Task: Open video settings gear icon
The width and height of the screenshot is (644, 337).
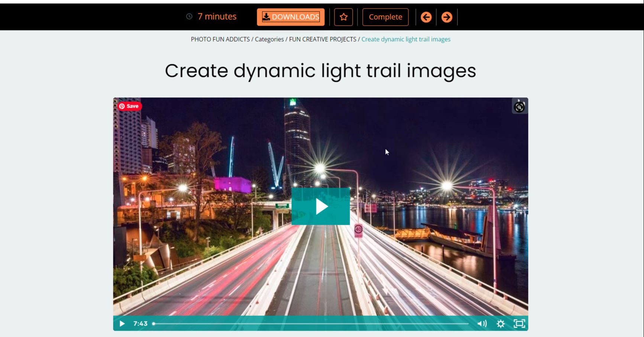Action: (501, 324)
